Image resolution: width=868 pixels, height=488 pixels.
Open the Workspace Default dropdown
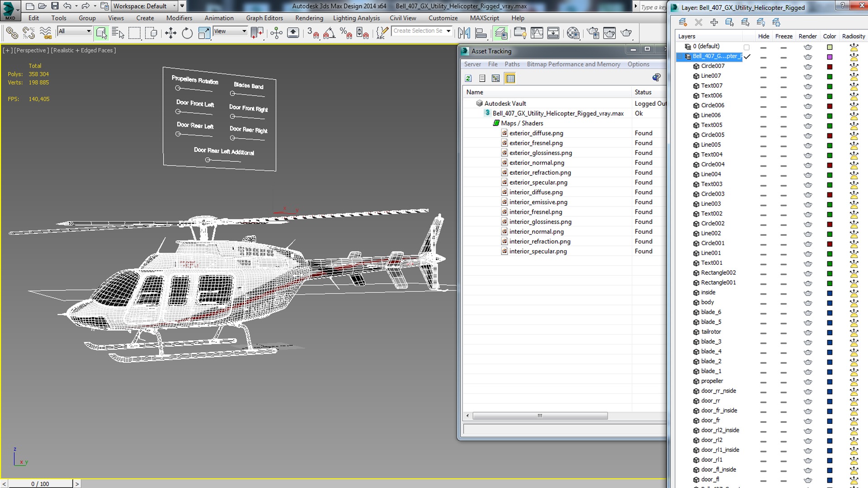(x=144, y=6)
